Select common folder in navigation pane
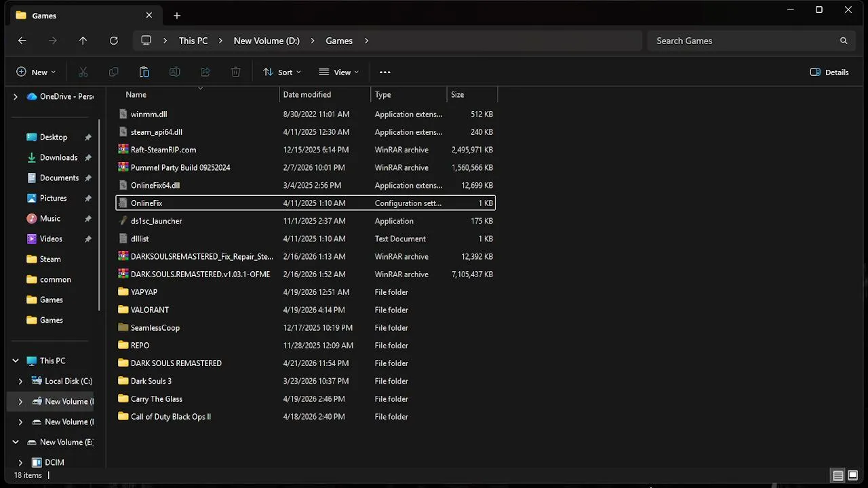This screenshot has height=488, width=868. 55,279
